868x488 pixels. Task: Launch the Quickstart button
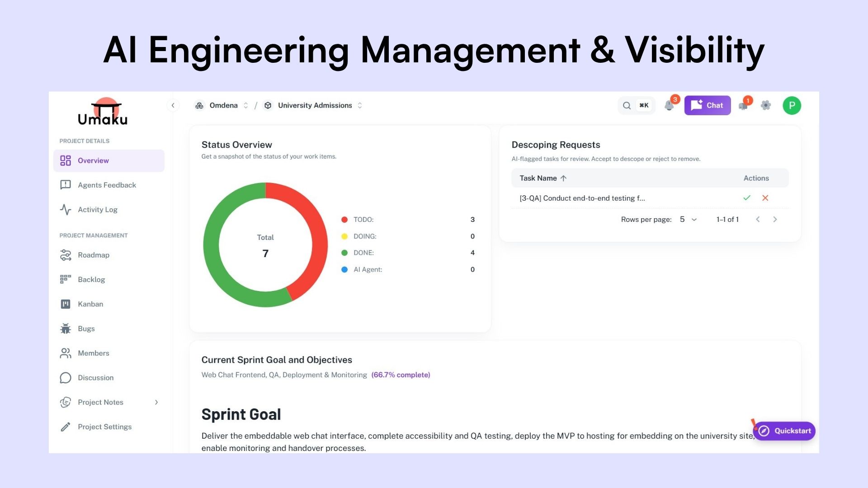784,431
